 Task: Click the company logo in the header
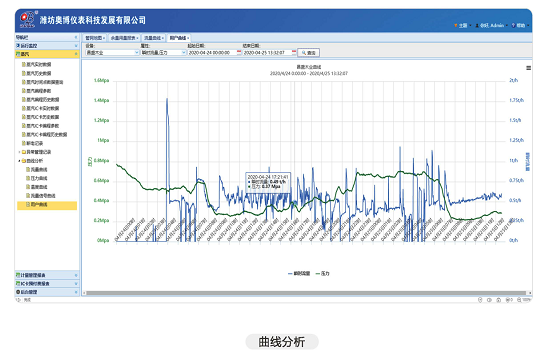(27, 20)
